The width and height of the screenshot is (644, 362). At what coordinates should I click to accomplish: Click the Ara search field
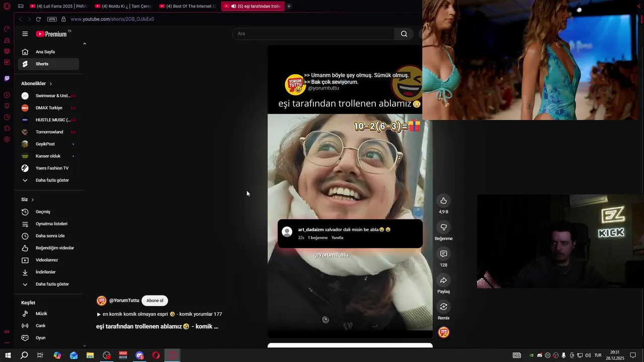(x=313, y=34)
